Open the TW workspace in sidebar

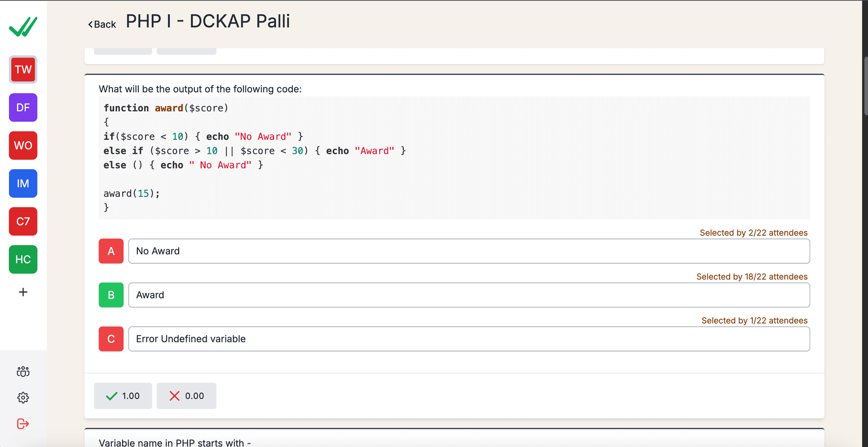[23, 70]
